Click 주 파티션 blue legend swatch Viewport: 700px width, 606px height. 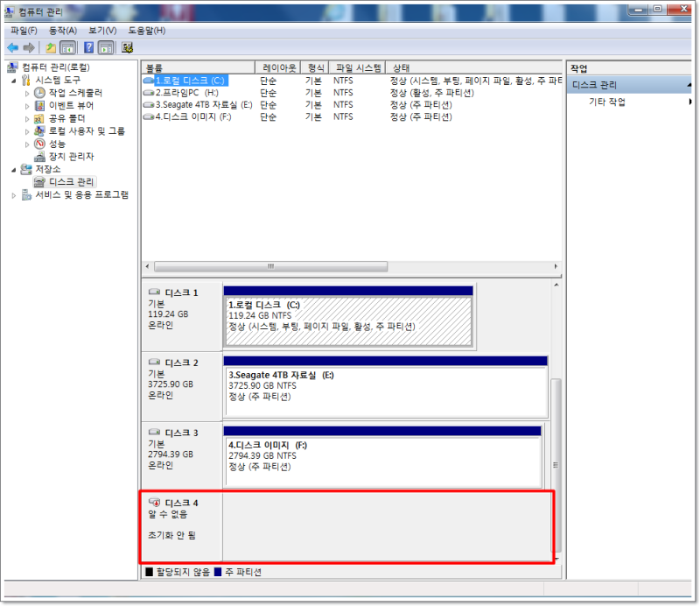tap(218, 572)
